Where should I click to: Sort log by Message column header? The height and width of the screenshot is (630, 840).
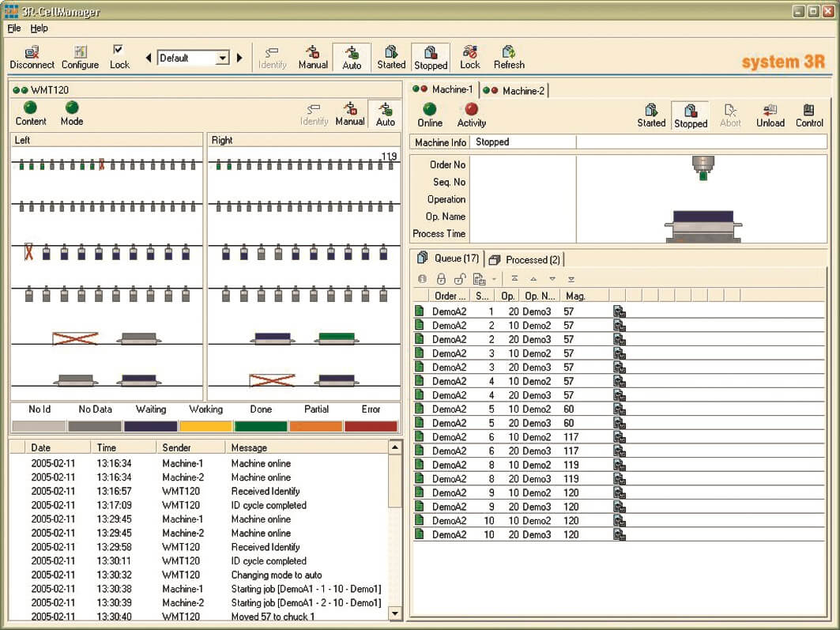point(307,447)
